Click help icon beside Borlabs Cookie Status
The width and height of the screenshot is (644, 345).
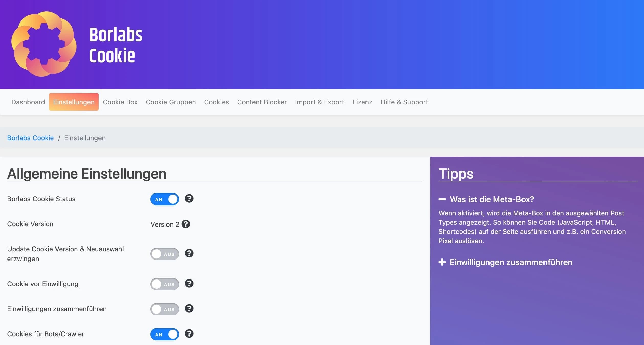tap(189, 199)
